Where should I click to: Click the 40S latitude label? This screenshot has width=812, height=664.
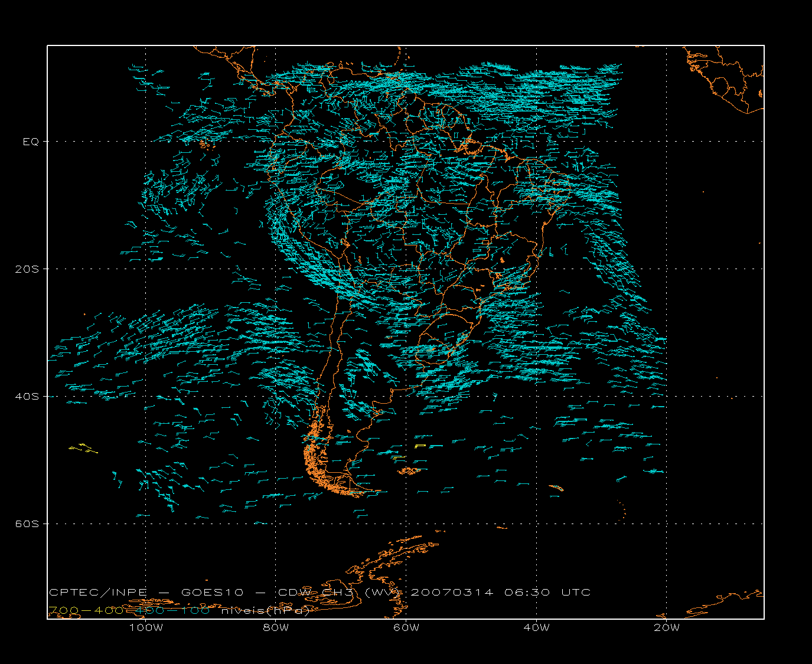27,397
